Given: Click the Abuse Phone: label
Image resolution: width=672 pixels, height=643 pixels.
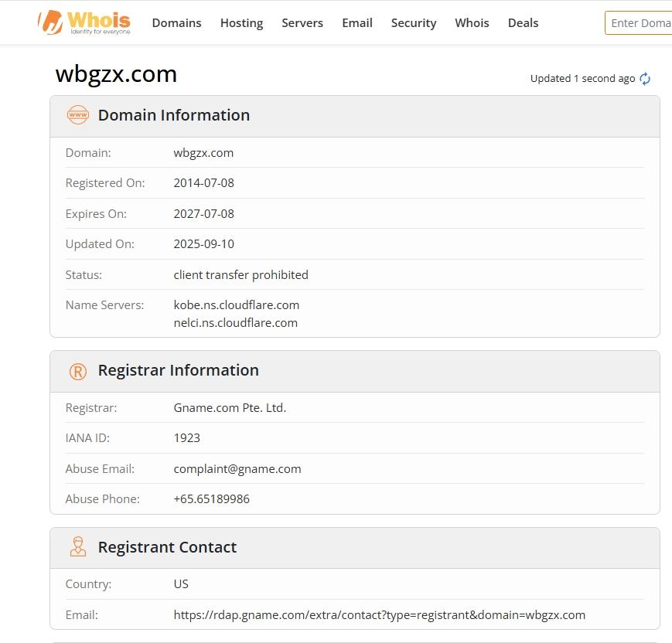Looking at the screenshot, I should pos(102,499).
